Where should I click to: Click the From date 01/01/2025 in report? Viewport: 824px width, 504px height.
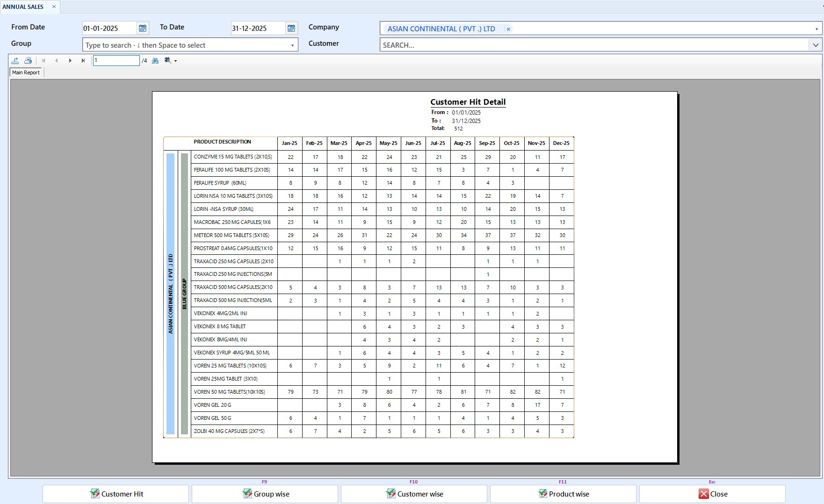click(466, 113)
